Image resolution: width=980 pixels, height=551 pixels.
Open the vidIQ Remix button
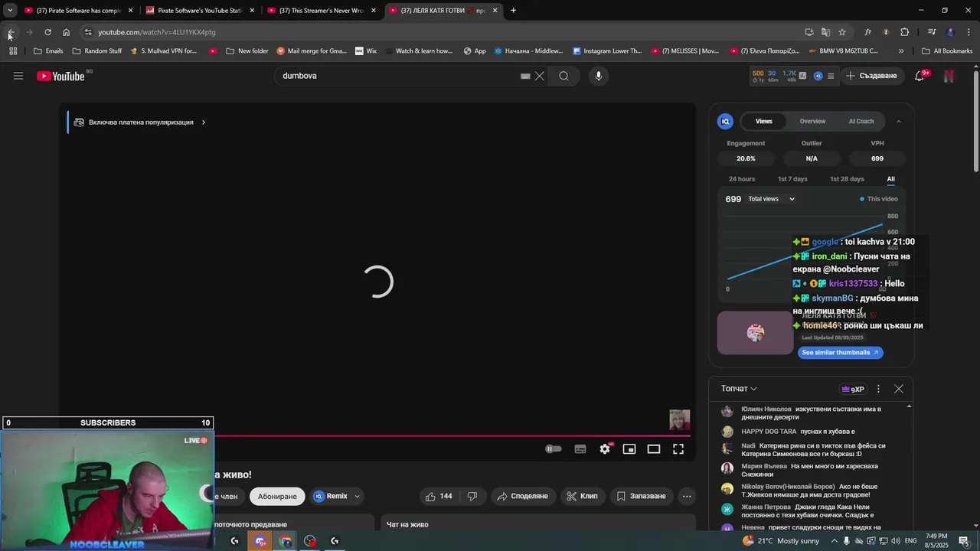[330, 496]
